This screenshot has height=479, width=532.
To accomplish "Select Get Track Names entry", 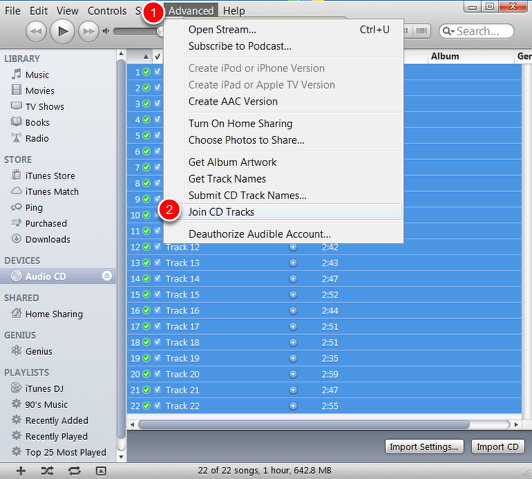I will pos(283,179).
